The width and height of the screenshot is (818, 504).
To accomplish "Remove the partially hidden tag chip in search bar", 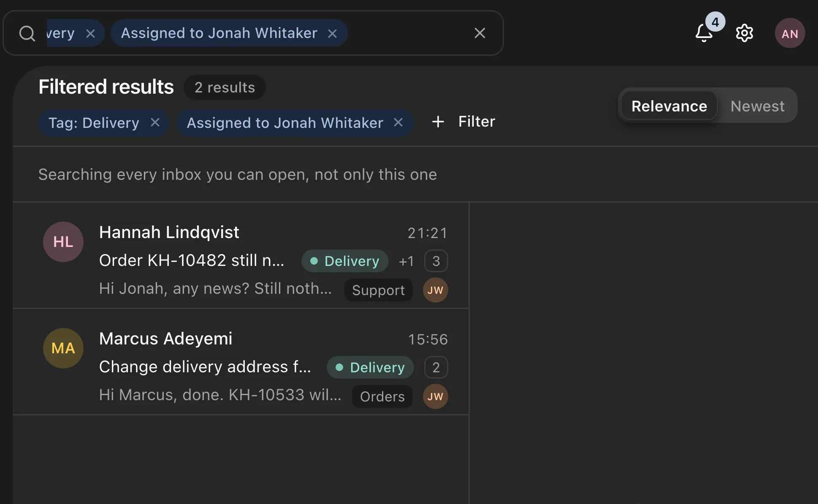I will (x=90, y=33).
